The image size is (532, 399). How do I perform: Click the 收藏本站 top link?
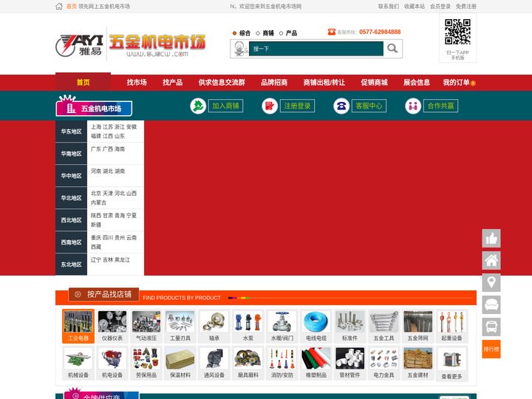[x=415, y=7]
